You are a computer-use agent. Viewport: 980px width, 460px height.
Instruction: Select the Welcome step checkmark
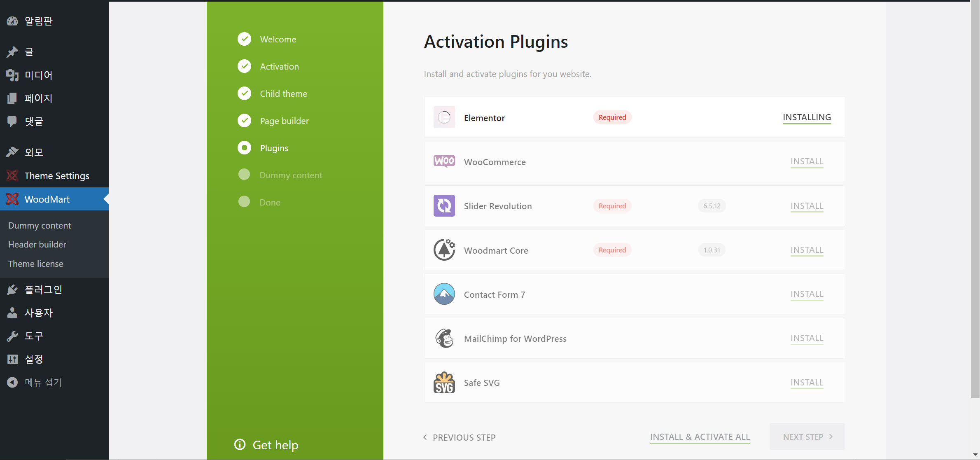click(244, 39)
